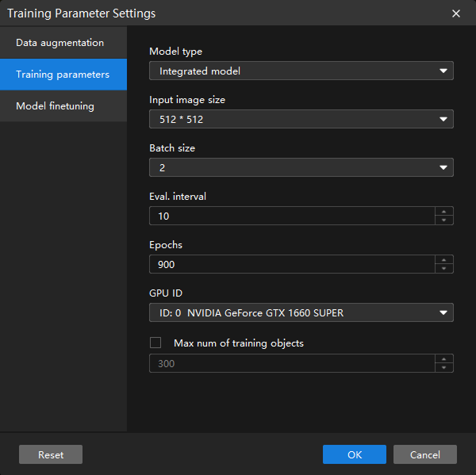Close the Training Parameter Settings dialog
The width and height of the screenshot is (476, 475).
pos(455,13)
